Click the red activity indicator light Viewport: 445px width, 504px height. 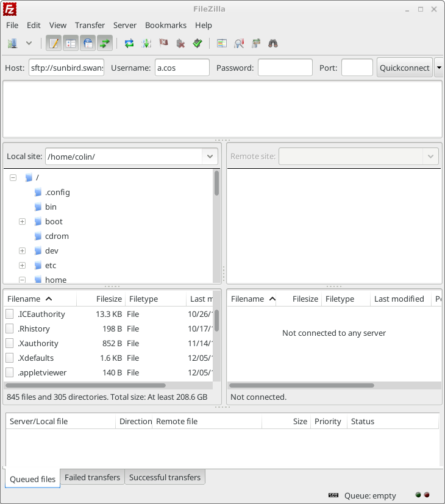[x=427, y=495]
